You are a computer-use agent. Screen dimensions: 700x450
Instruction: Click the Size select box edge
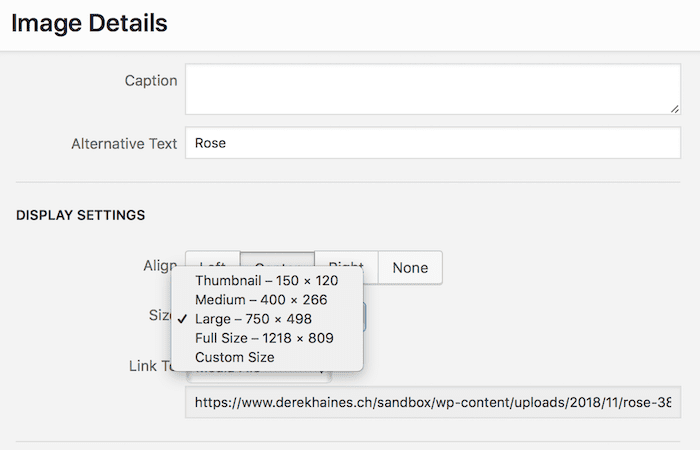[x=365, y=317]
